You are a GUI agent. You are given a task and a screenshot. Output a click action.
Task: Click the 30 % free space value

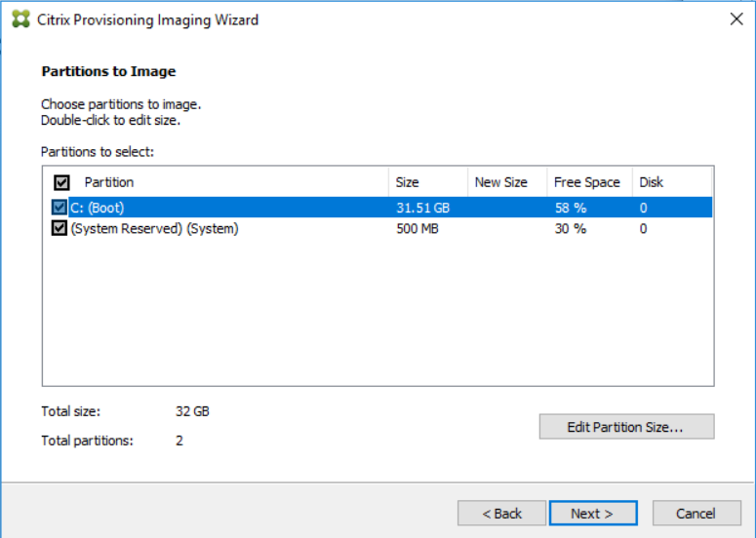(x=571, y=228)
